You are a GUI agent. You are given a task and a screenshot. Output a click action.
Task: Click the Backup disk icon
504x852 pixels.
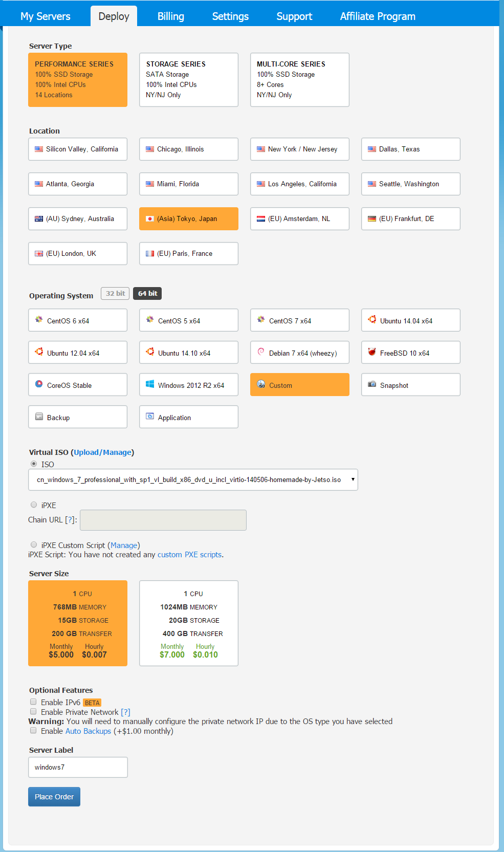[39, 417]
